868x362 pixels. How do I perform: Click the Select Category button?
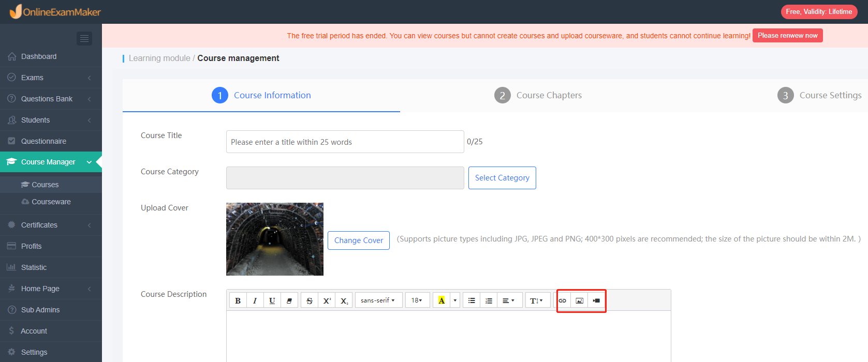[x=502, y=178]
